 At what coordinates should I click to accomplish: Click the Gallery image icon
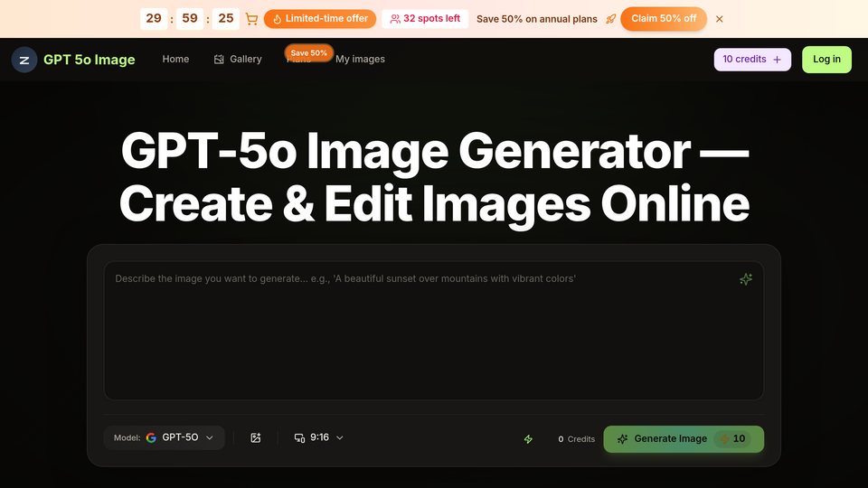coord(219,60)
